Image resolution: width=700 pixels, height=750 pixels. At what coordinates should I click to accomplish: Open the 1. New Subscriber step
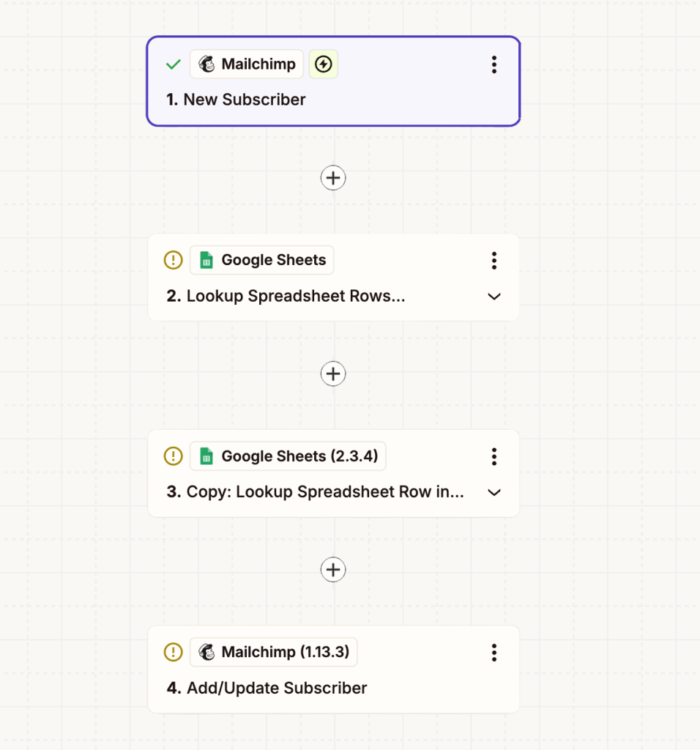pyautogui.click(x=236, y=100)
